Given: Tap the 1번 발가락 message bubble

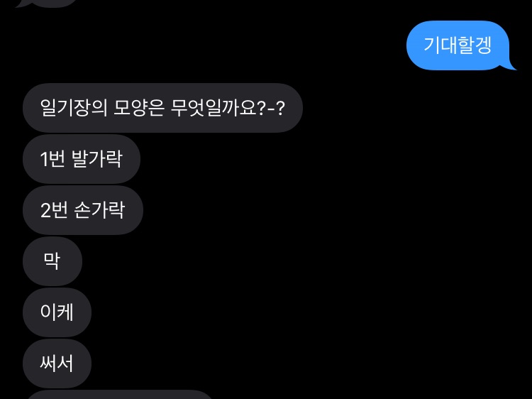Looking at the screenshot, I should pos(82,159).
